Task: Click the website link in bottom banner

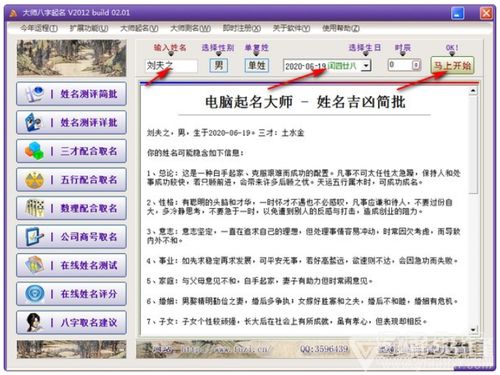Action: [x=225, y=349]
